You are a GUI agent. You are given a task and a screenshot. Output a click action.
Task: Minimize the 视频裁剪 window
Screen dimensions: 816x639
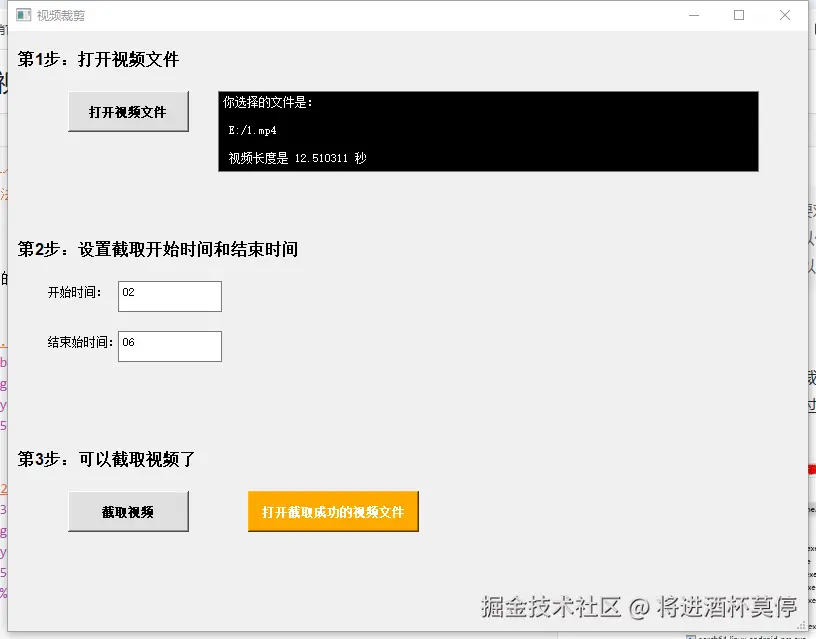click(x=693, y=15)
